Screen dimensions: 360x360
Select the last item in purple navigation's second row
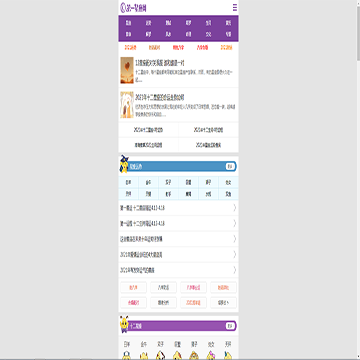click(x=228, y=34)
